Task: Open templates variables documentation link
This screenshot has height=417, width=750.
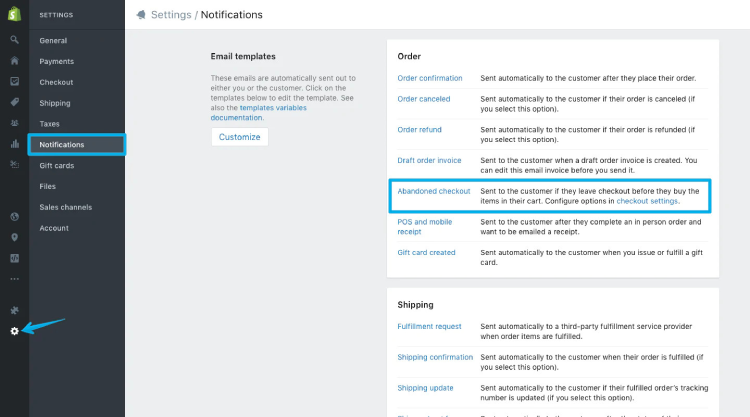Action: 258,112
